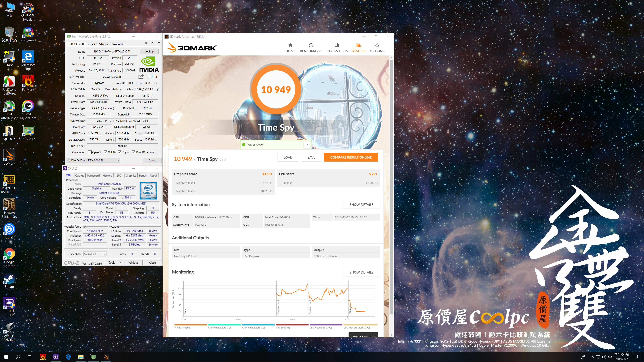Open the CPUID CPU-Z desktop shortcut
The height and width of the screenshot is (362, 644).
(9, 307)
